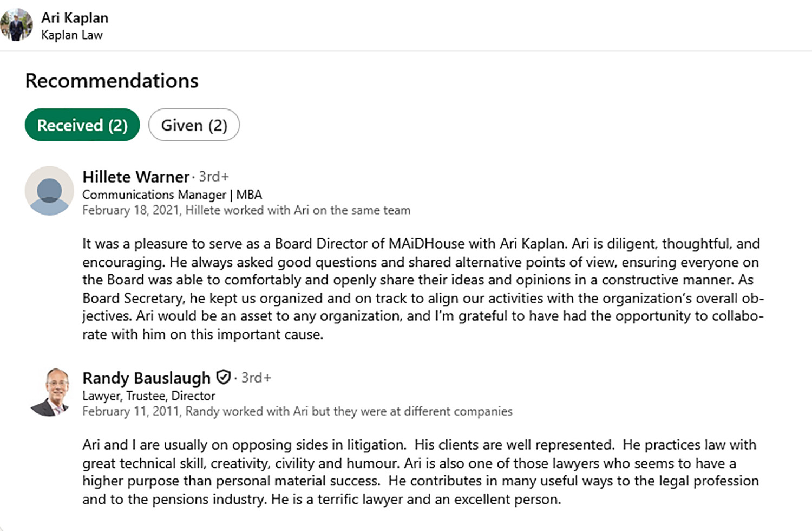Screen dimensions: 812x531
Task: Click Randy Bauslaugh's recommendation paragraph
Action: click(x=420, y=472)
